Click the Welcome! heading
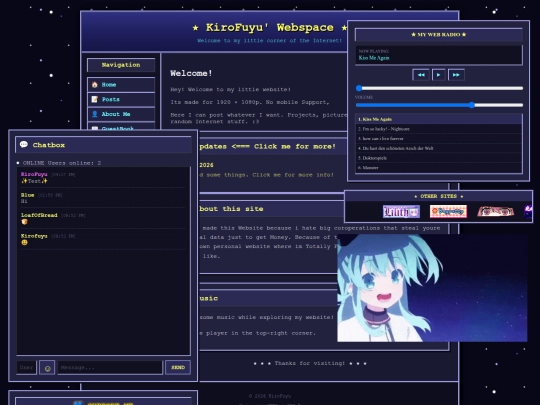Viewport: 540px width, 405px height. click(x=191, y=73)
